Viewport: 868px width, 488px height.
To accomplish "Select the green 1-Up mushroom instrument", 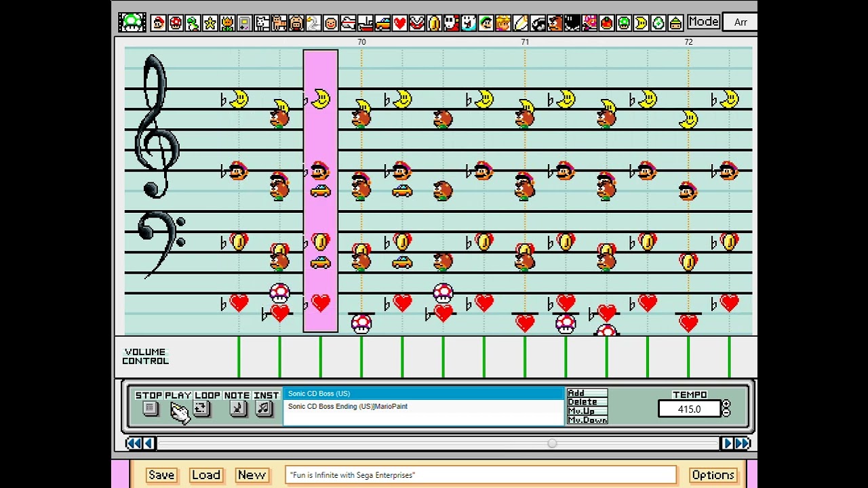I will 624,23.
